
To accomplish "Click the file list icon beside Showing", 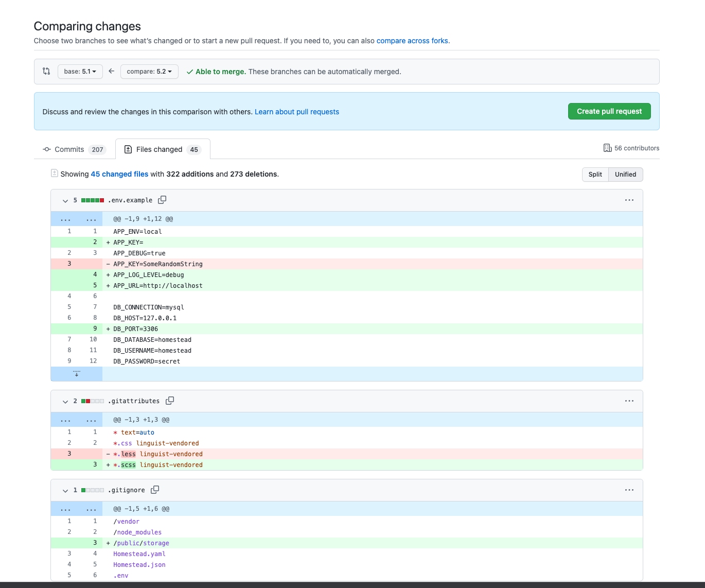I will (55, 174).
